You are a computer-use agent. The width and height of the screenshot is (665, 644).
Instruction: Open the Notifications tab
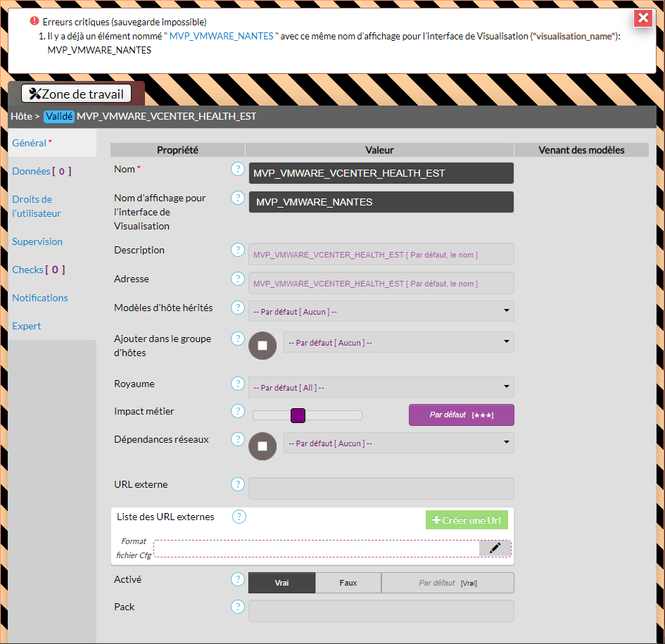(40, 298)
